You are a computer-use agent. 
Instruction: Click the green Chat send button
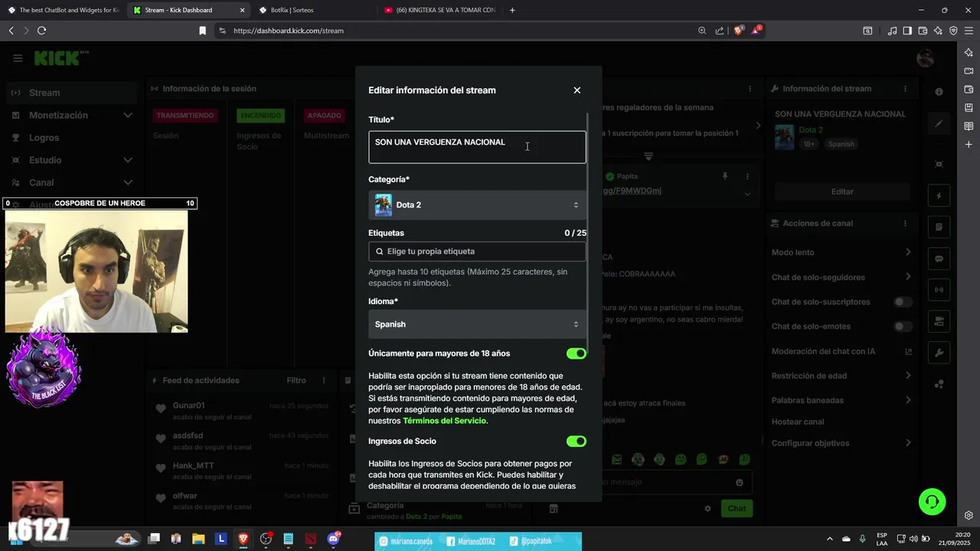point(737,508)
